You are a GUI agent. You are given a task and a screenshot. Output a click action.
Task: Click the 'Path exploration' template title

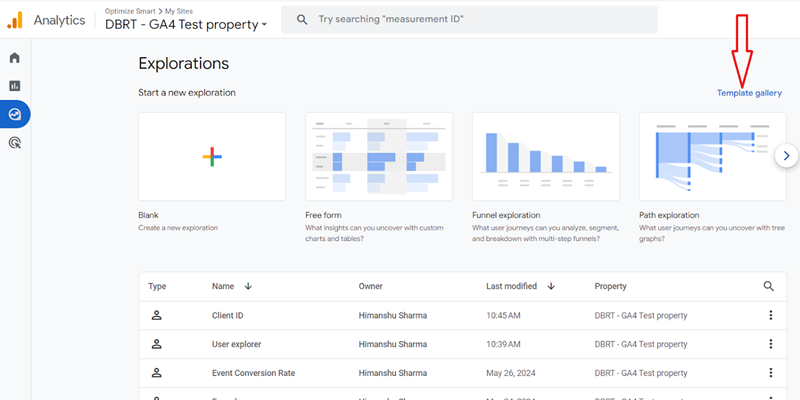click(x=669, y=215)
